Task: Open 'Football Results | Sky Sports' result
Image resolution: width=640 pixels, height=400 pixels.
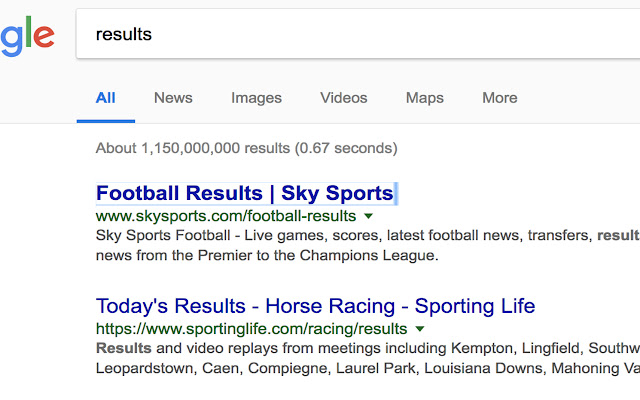Action: pos(245,193)
